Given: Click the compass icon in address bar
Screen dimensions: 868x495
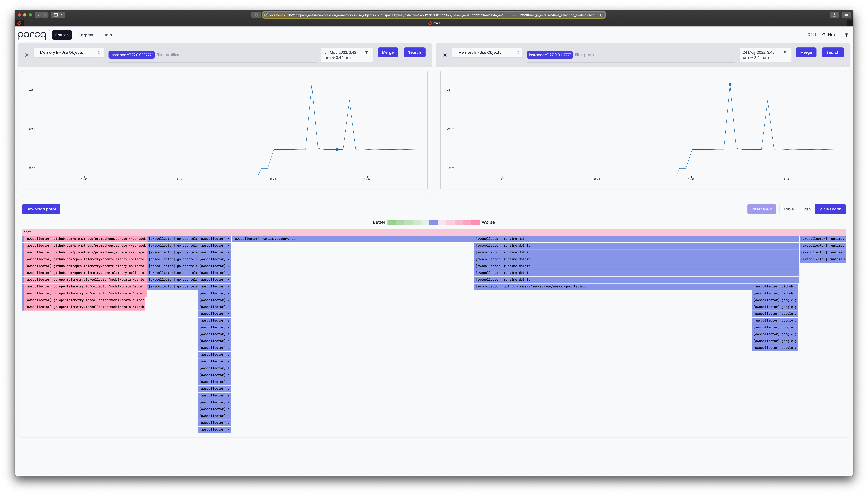Looking at the screenshot, I should (266, 15).
